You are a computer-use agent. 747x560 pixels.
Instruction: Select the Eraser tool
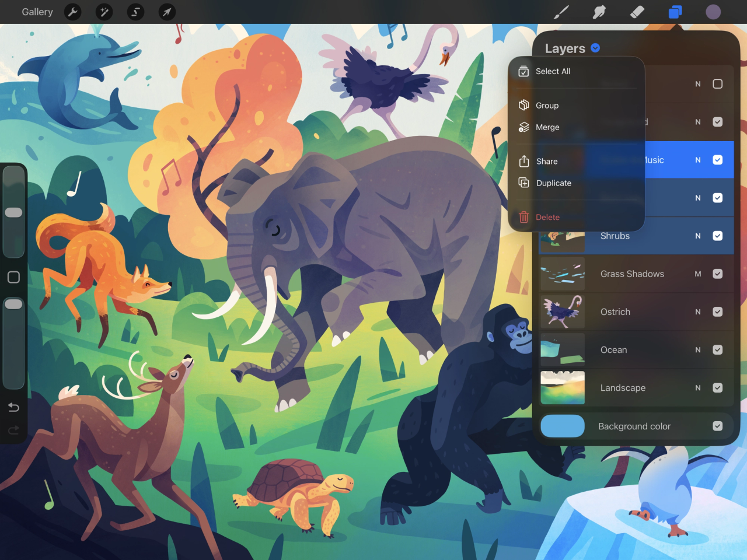[637, 12]
